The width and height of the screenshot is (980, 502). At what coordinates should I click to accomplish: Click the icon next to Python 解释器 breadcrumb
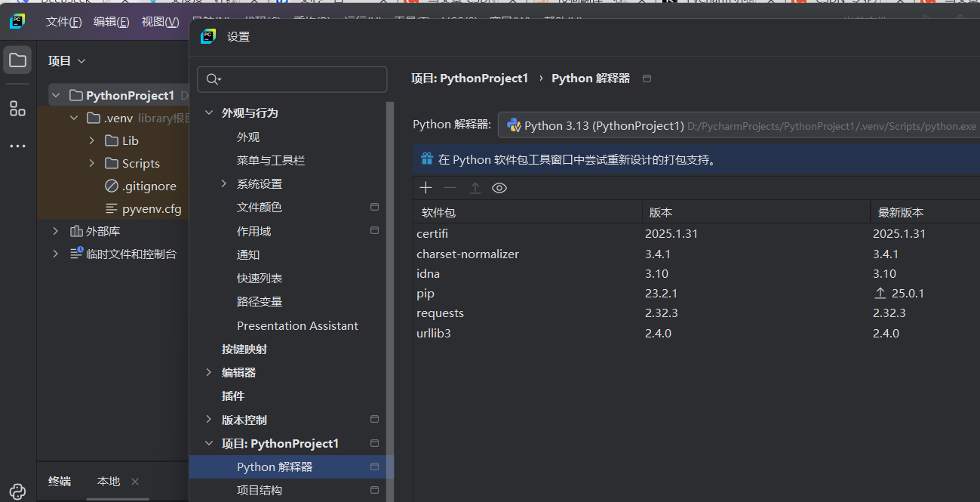(x=647, y=79)
